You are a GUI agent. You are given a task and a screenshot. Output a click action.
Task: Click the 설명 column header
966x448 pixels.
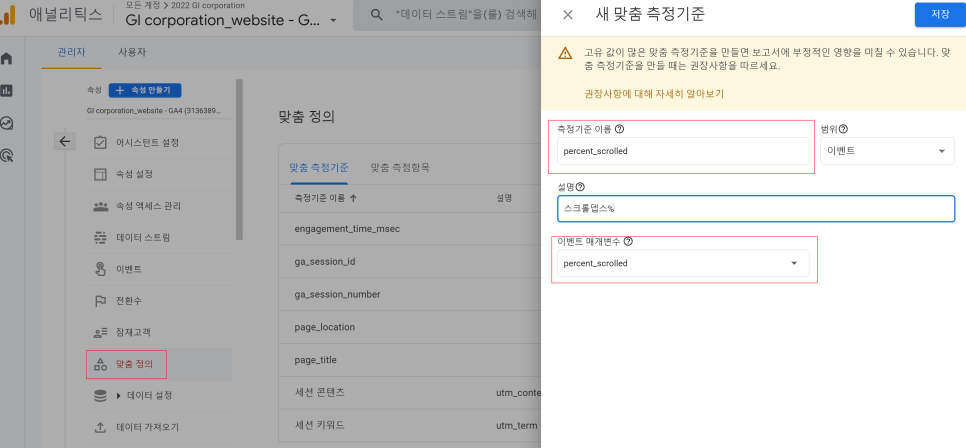(x=505, y=198)
